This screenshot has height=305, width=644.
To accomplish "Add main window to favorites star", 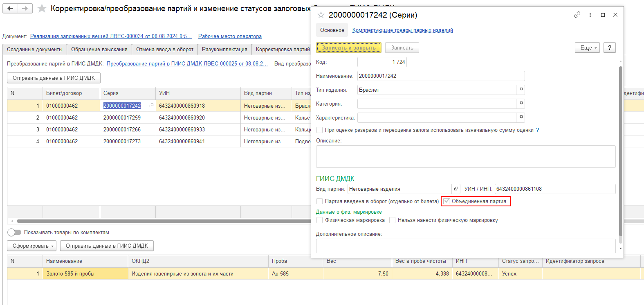I will 42,9.
